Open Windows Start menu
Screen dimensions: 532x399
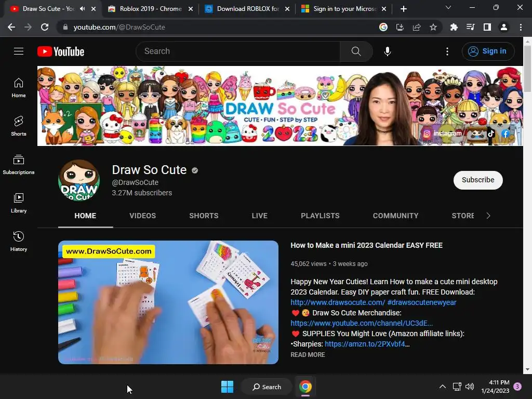(227, 387)
